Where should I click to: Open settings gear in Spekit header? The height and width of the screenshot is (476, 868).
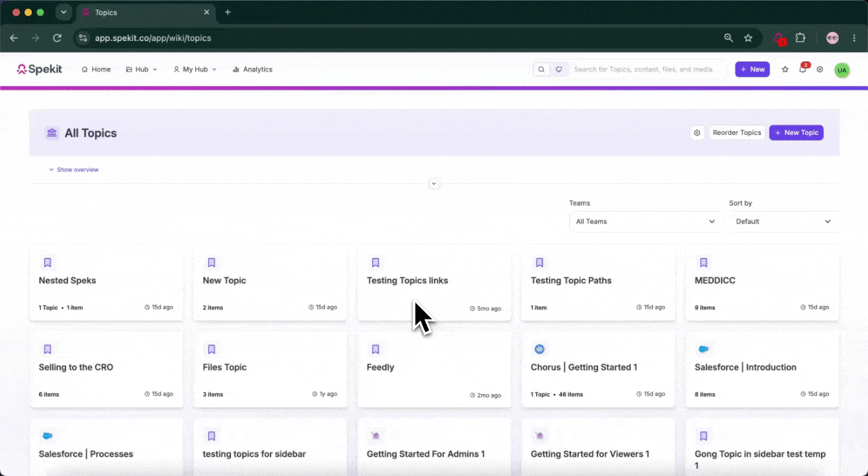click(820, 69)
